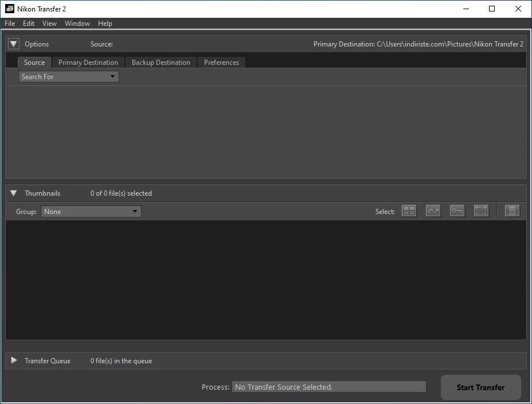Click the select protected files key icon
Screen dimensions: 532x404
coord(457,211)
